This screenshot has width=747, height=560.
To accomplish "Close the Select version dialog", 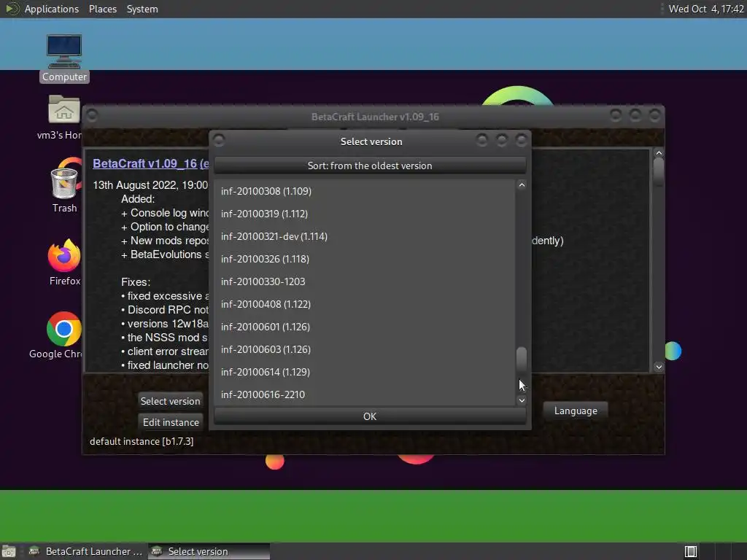I will point(521,140).
